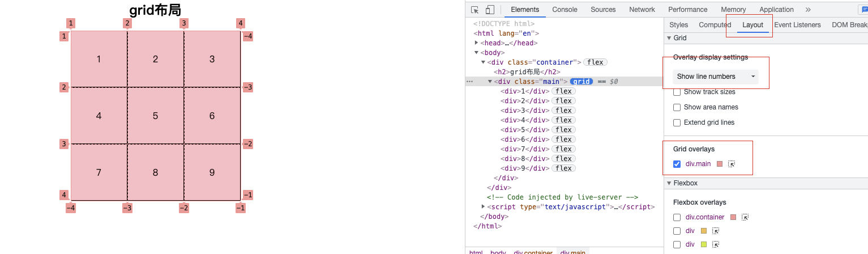Change the div.main overlay color swatch

(x=720, y=164)
